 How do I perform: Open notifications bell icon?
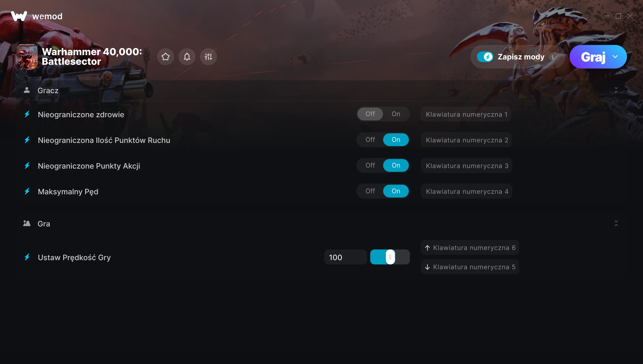[x=187, y=57]
